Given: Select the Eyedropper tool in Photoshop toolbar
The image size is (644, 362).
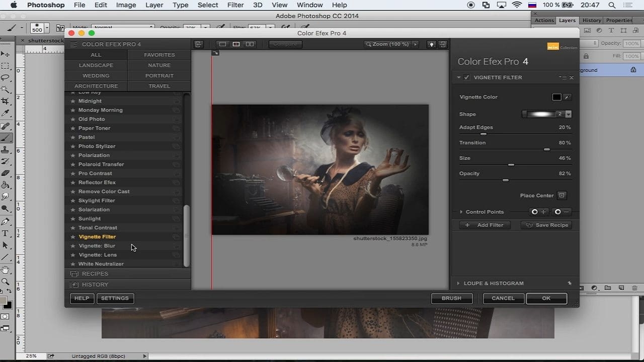Looking at the screenshot, I should coord(6,114).
